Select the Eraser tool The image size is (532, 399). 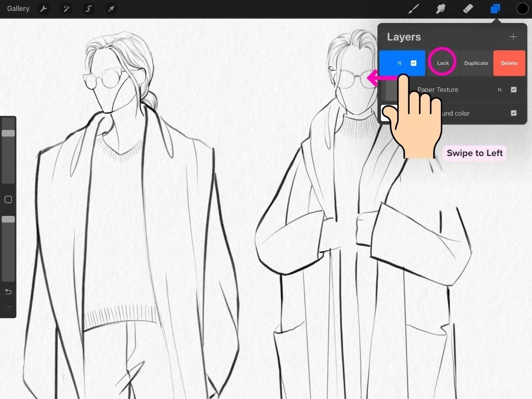(468, 9)
